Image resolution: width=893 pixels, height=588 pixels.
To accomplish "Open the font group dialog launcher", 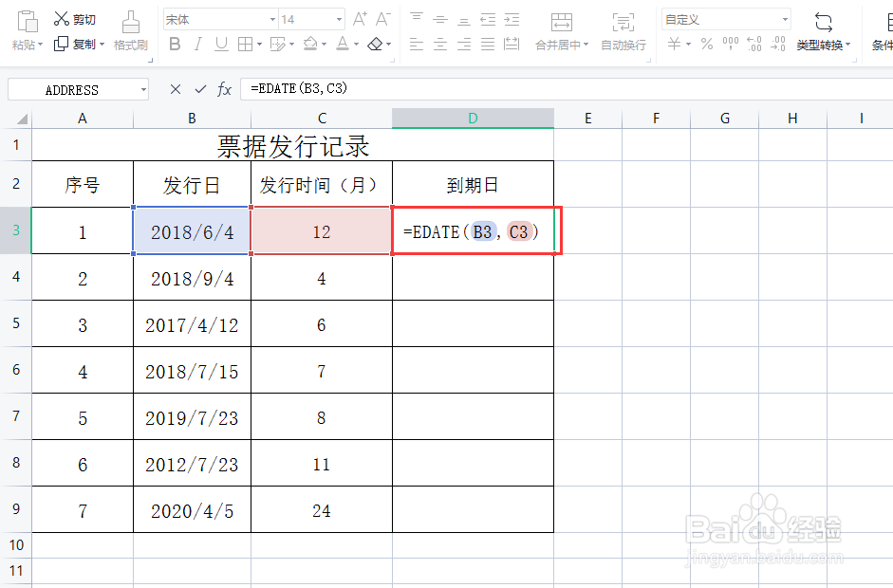I will (x=391, y=59).
